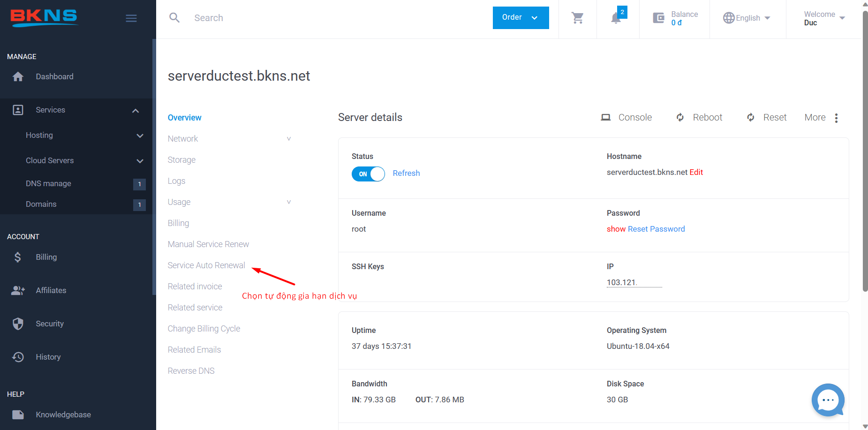Click the Dashboard home icon

tap(18, 76)
